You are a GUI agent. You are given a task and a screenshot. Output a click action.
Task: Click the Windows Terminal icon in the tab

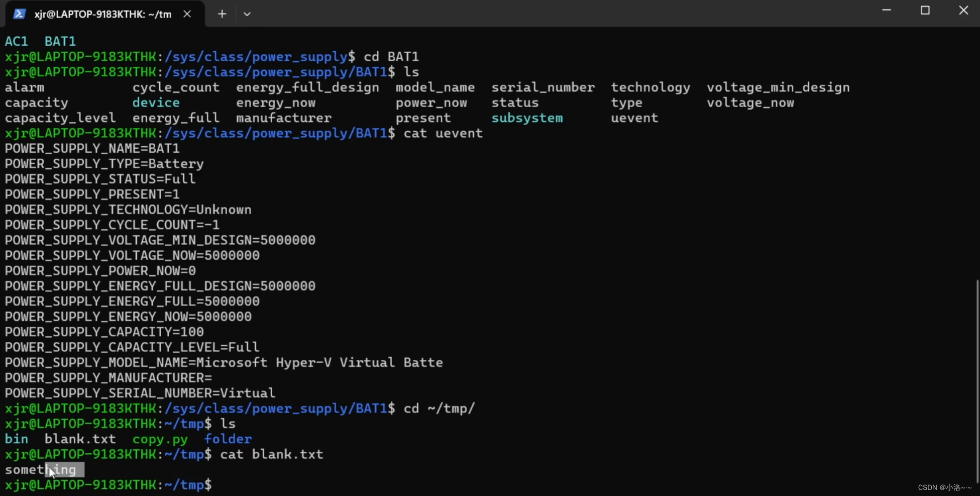[x=19, y=14]
